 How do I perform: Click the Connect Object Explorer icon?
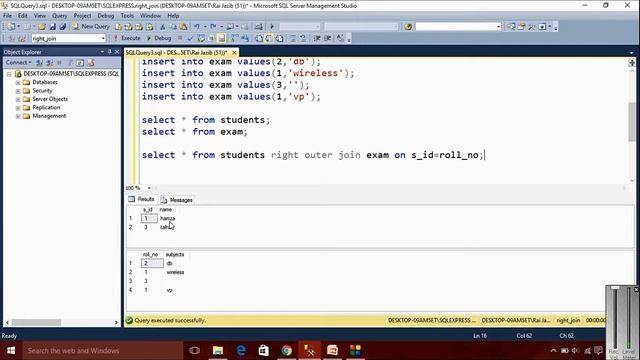click(x=39, y=62)
